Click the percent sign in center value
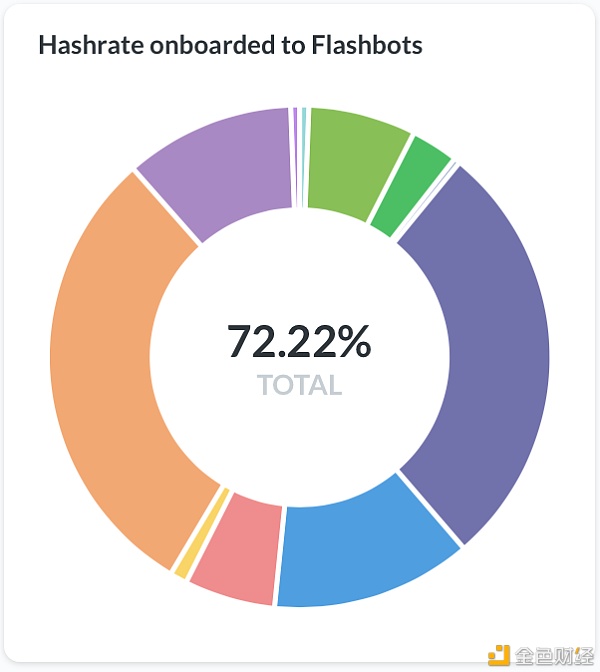 354,342
